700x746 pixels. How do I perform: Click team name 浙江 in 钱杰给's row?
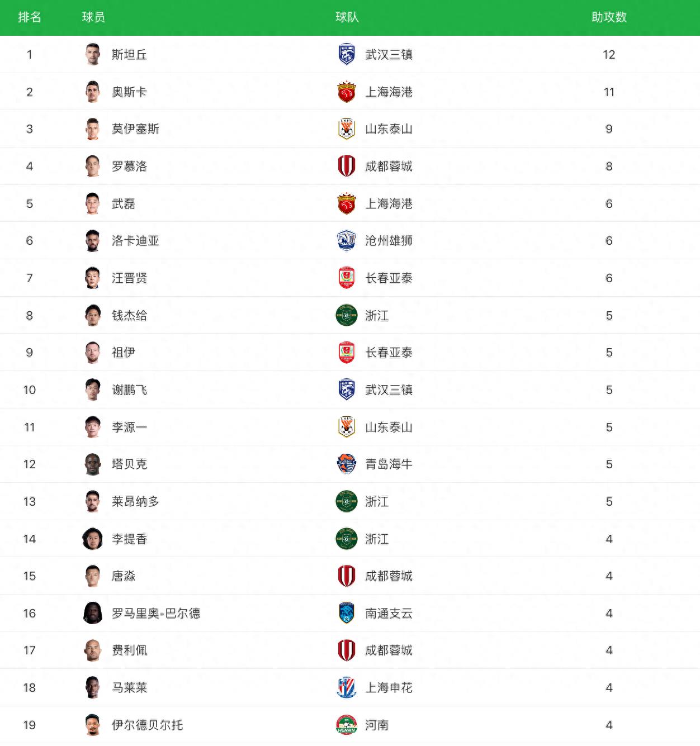coord(377,315)
